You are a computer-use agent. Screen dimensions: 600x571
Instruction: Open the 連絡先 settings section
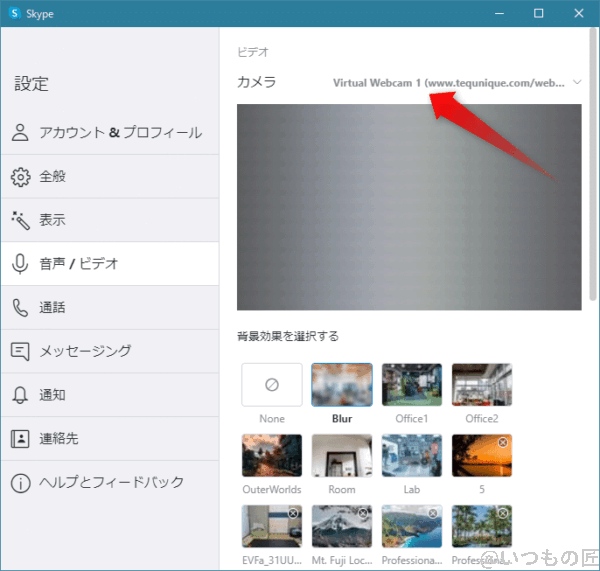tap(110, 439)
